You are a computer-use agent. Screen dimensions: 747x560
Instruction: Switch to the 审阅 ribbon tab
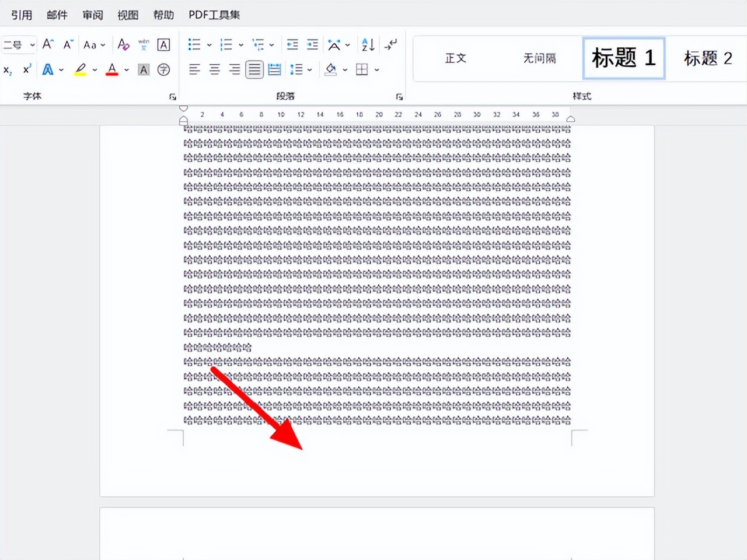point(92,15)
